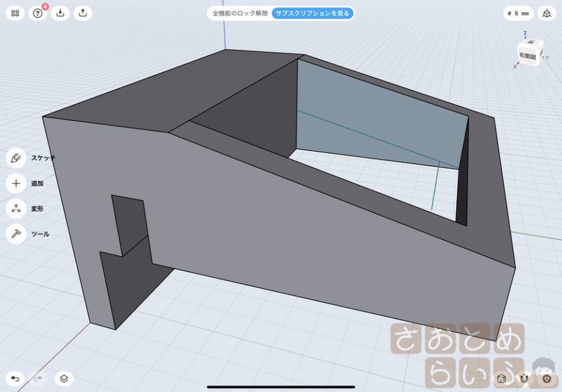Image resolution: width=562 pixels, height=392 pixels.
Task: Undo the last action
Action: click(15, 378)
